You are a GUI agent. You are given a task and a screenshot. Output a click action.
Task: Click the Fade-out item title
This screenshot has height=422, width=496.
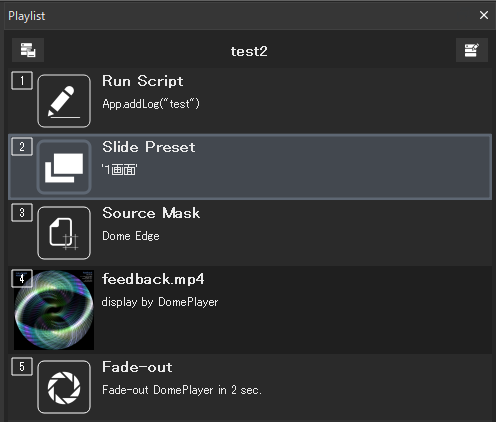click(x=137, y=367)
